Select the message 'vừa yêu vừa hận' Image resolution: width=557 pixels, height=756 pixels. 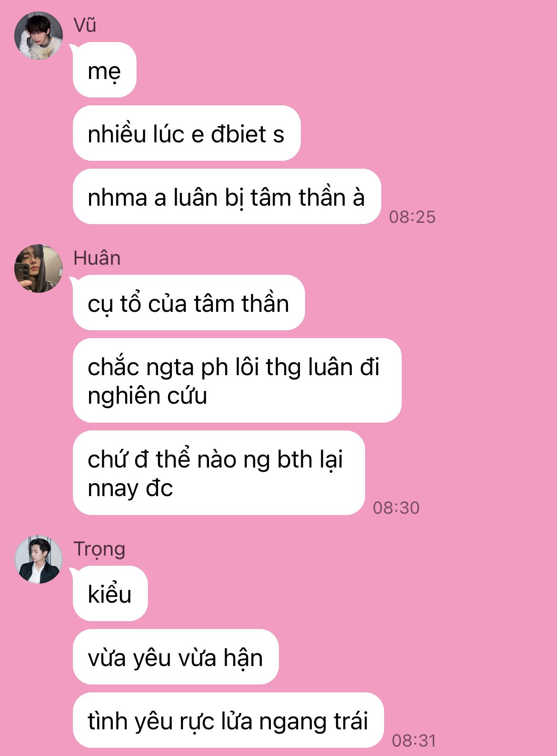176,657
